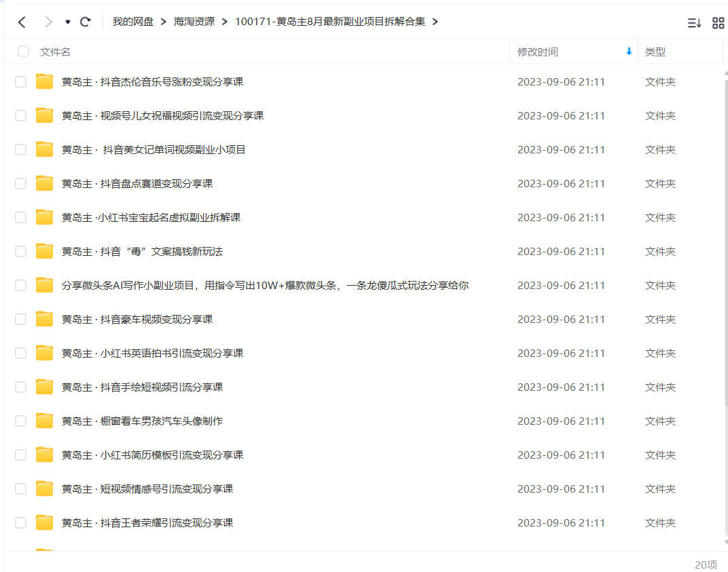
Task: Open folder name 黄岛主 · 抖音盘点赛道变现分享课
Action: [137, 184]
